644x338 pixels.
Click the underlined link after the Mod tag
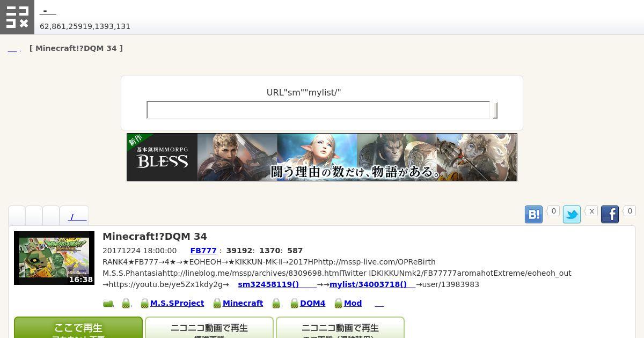point(379,304)
